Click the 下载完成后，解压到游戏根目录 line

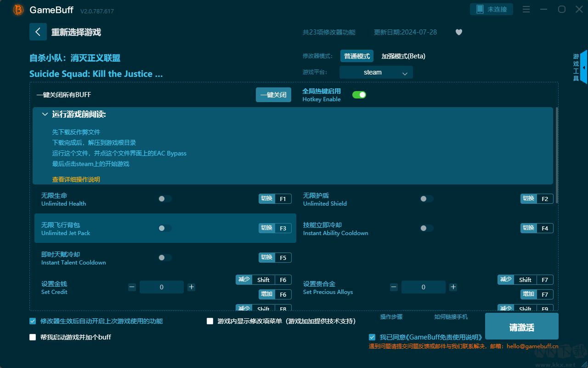coord(94,143)
